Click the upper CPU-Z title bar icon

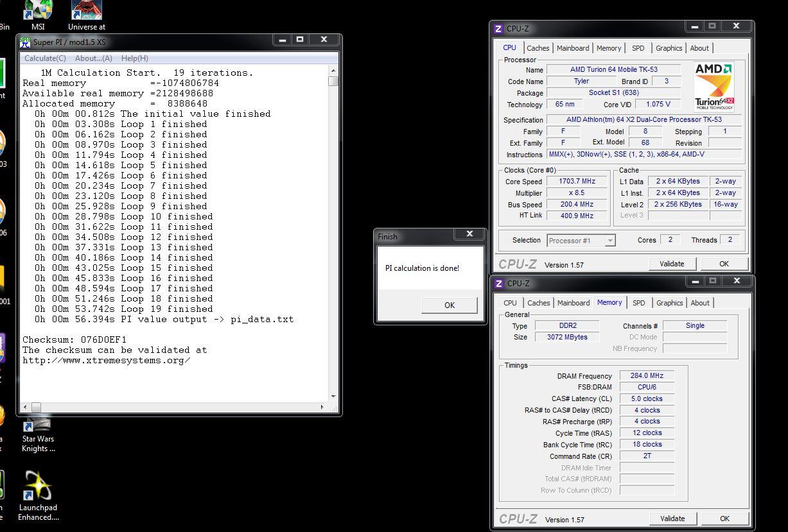[x=498, y=29]
